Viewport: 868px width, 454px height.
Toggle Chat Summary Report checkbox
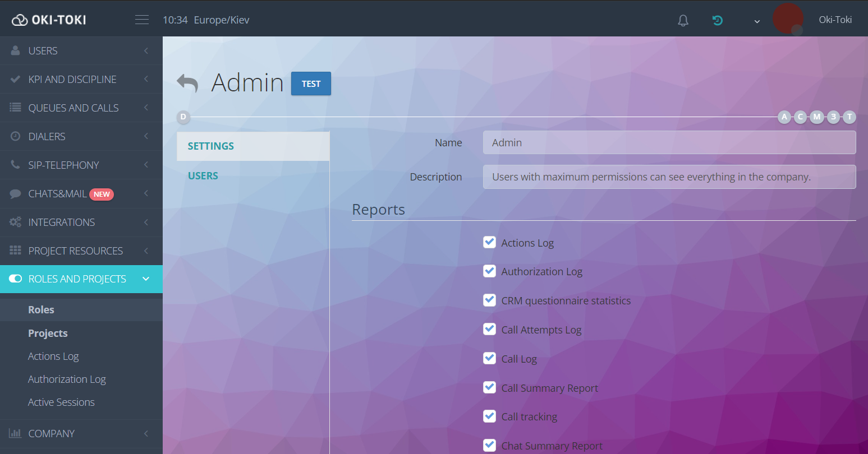tap(489, 445)
